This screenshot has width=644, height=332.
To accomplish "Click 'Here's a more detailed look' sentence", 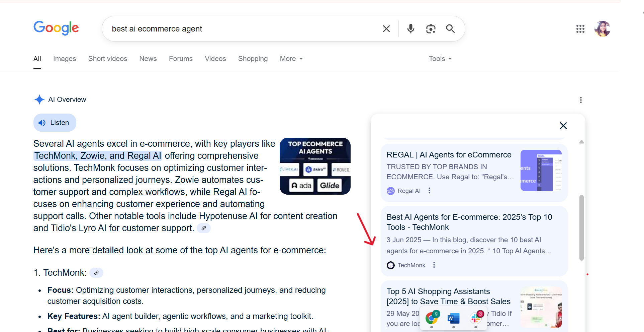I will (x=180, y=250).
